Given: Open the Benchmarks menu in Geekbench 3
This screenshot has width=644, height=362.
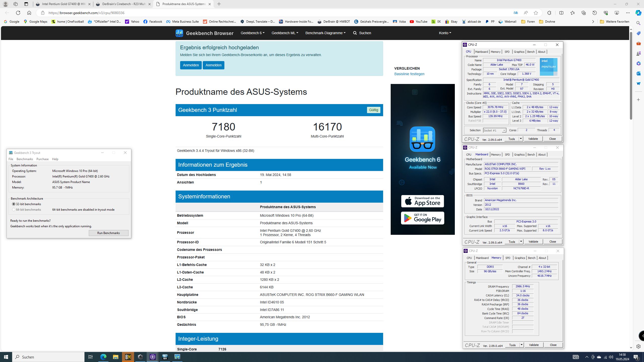Looking at the screenshot, I should coord(25,159).
